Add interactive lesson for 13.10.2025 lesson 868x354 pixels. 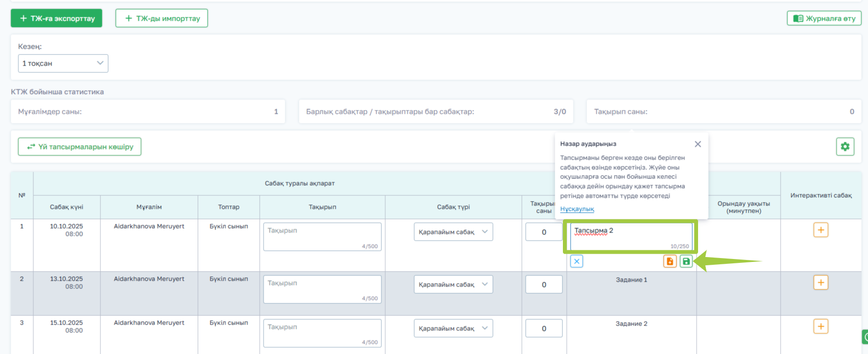click(x=821, y=283)
